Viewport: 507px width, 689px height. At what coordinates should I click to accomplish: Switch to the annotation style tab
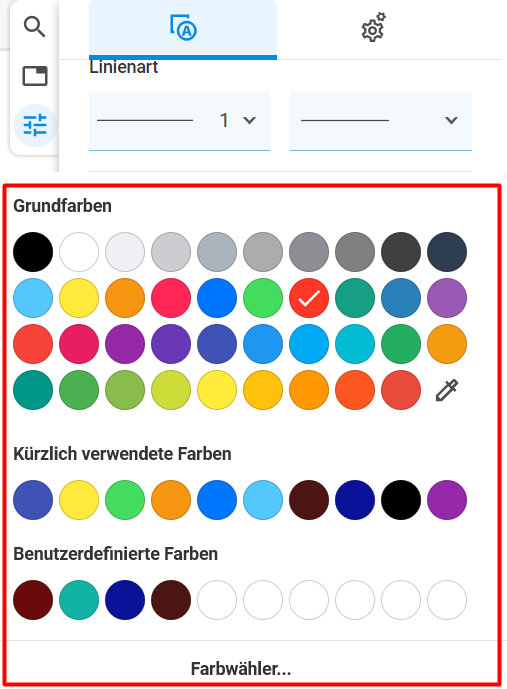coord(183,29)
